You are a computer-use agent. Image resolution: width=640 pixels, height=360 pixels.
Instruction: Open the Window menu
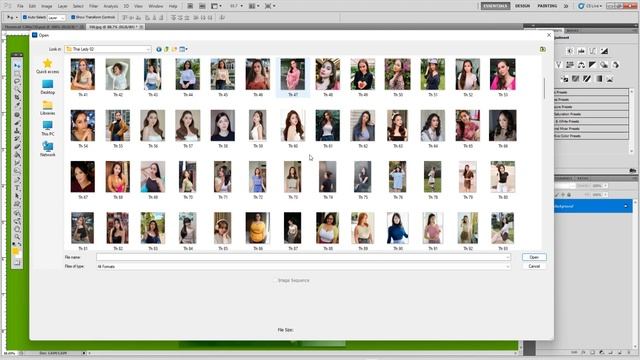pyautogui.click(x=156, y=7)
